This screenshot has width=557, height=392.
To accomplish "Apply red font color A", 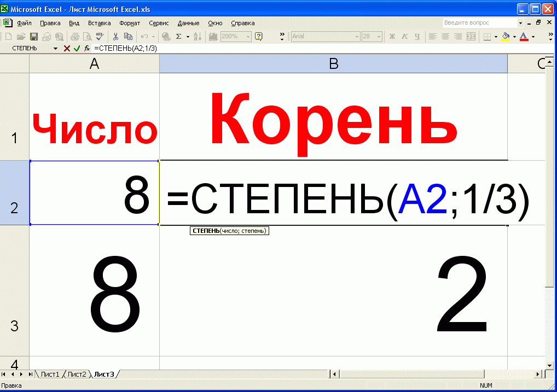I will (x=524, y=36).
